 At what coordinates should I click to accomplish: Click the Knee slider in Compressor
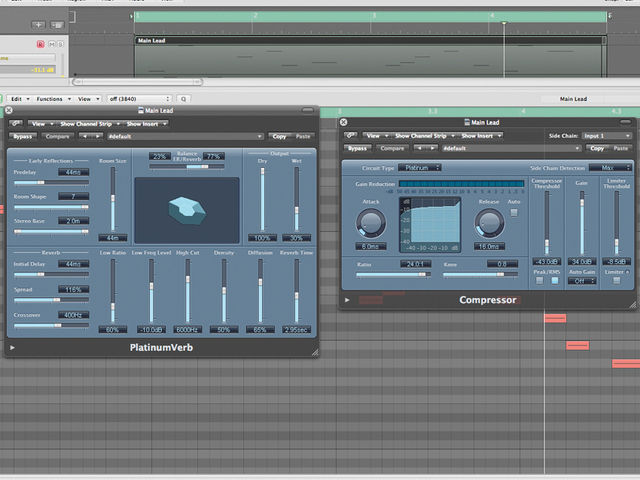click(480, 275)
